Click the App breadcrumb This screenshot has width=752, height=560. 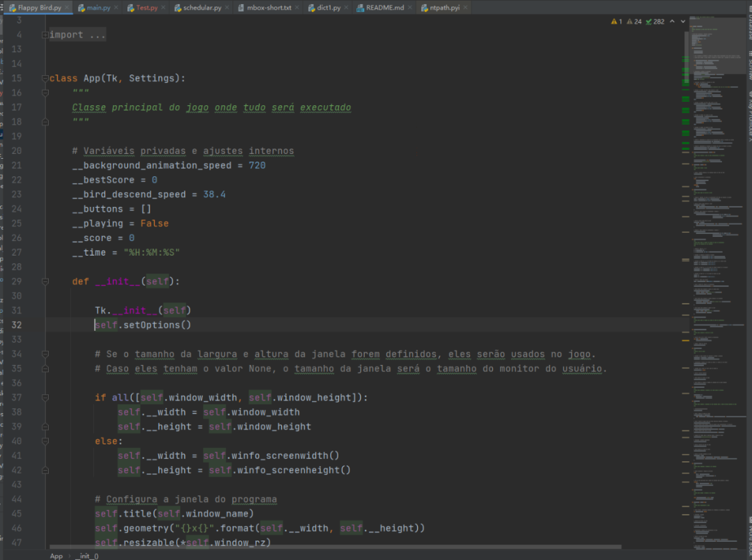coord(56,556)
